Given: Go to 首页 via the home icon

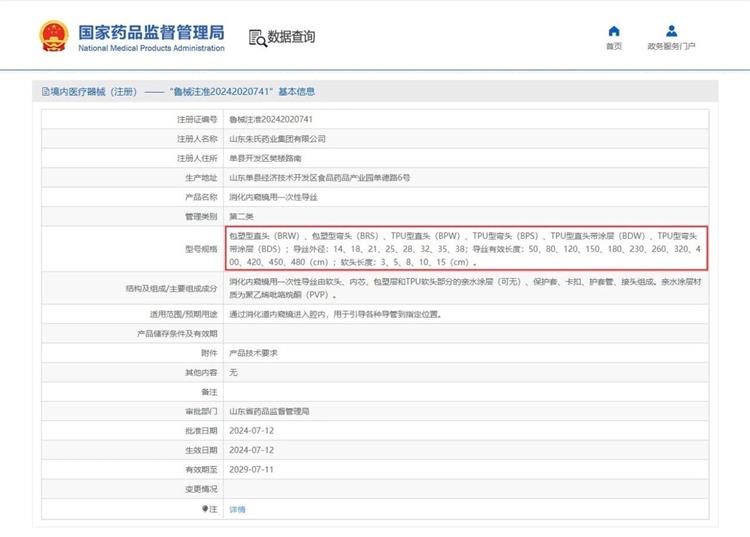Looking at the screenshot, I should click(x=614, y=31).
